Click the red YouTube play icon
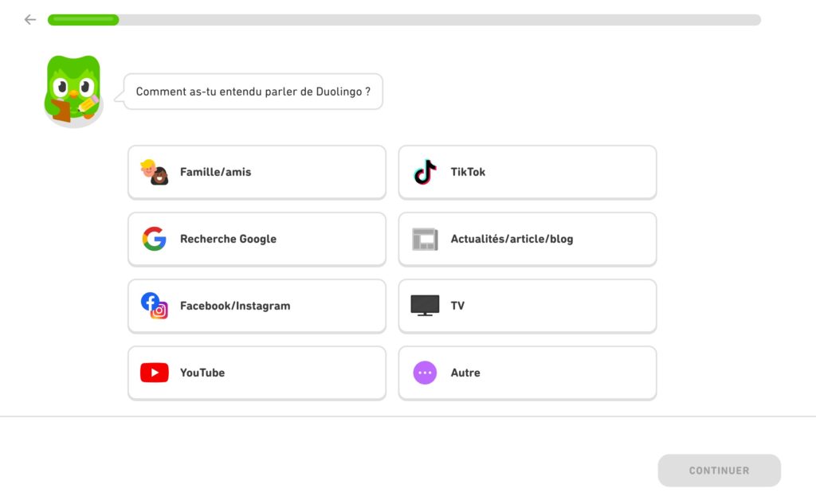Image resolution: width=816 pixels, height=504 pixels. [x=154, y=373]
